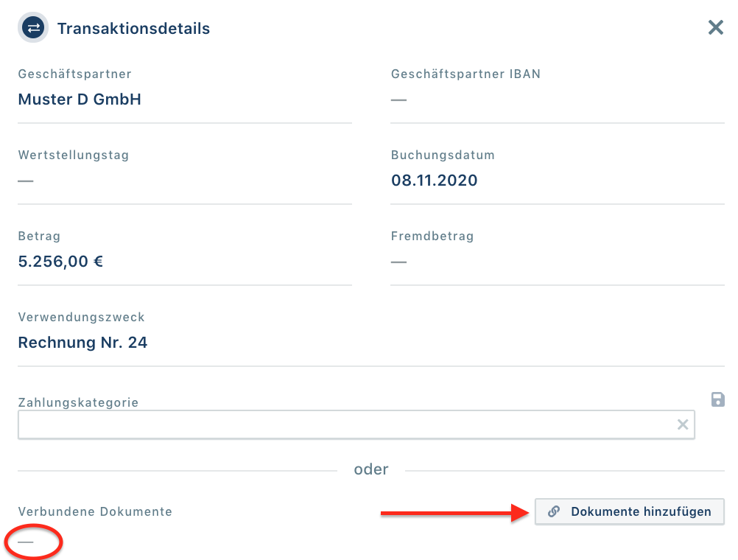Image resolution: width=738 pixels, height=560 pixels.
Task: Click the Buchungsdatum value 08.11.2020
Action: tap(435, 180)
